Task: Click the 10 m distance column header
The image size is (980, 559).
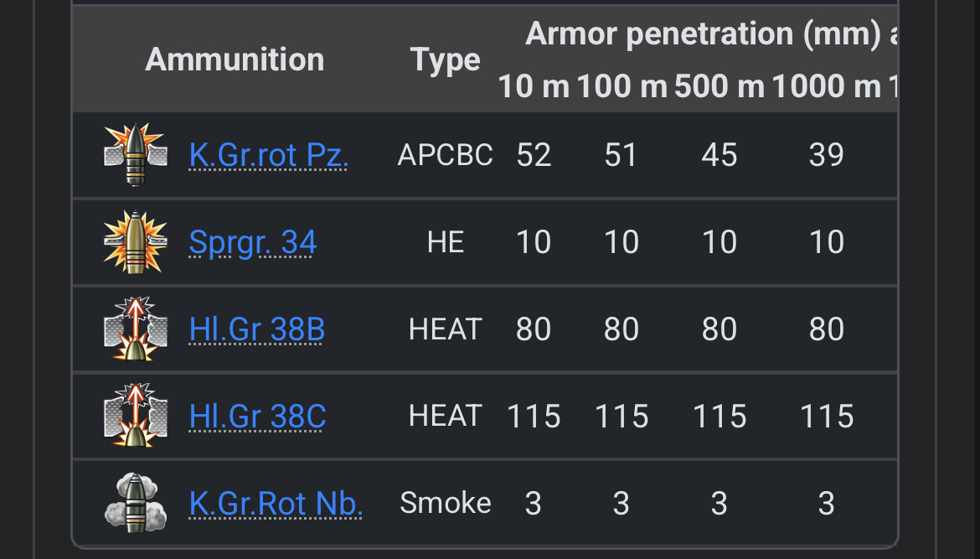Action: [534, 86]
